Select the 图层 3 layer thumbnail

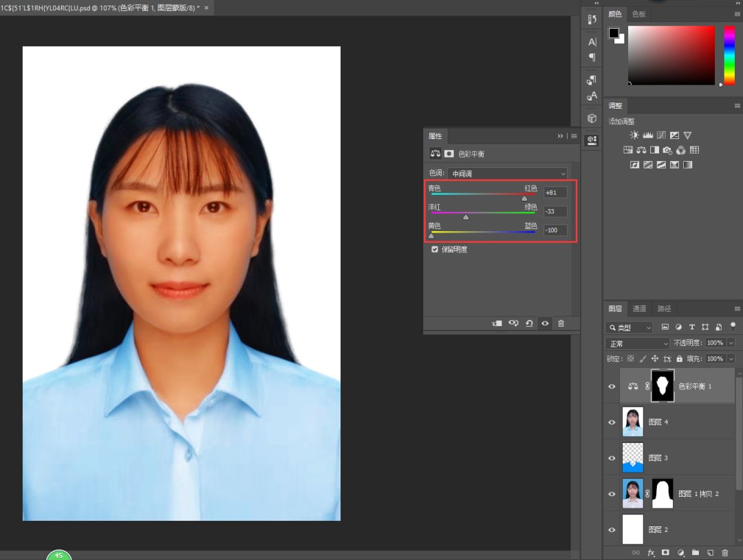click(x=632, y=457)
